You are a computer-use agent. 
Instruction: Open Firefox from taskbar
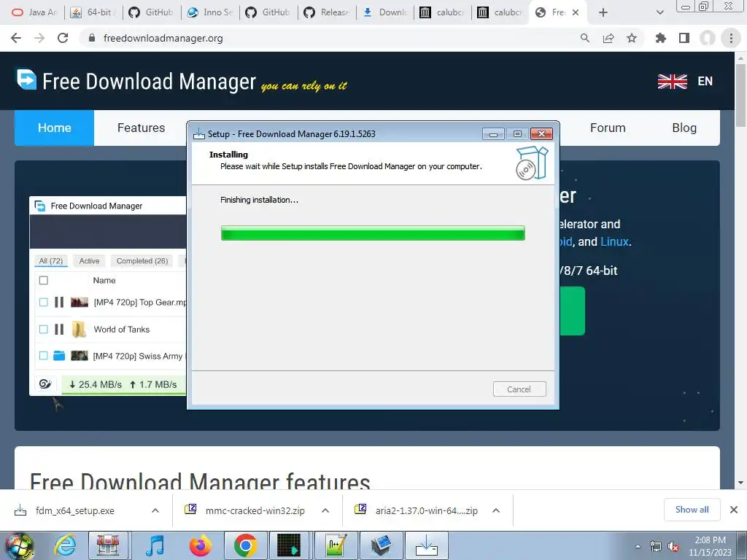tap(200, 545)
